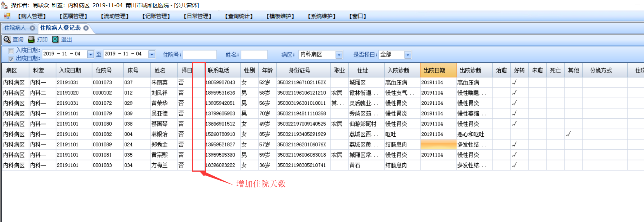Click the 好转 checkmark in 刘凤祥's row
This screenshot has width=644, height=222.
[514, 93]
